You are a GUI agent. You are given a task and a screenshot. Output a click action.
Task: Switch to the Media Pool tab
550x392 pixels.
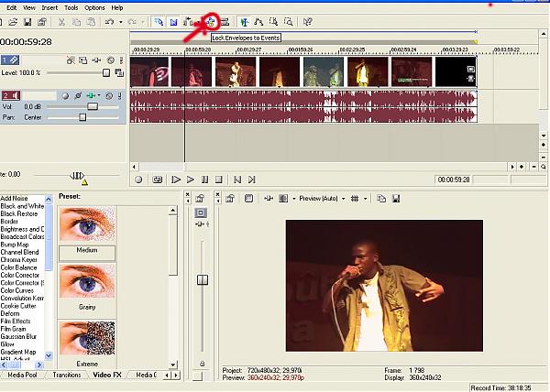pos(22,375)
